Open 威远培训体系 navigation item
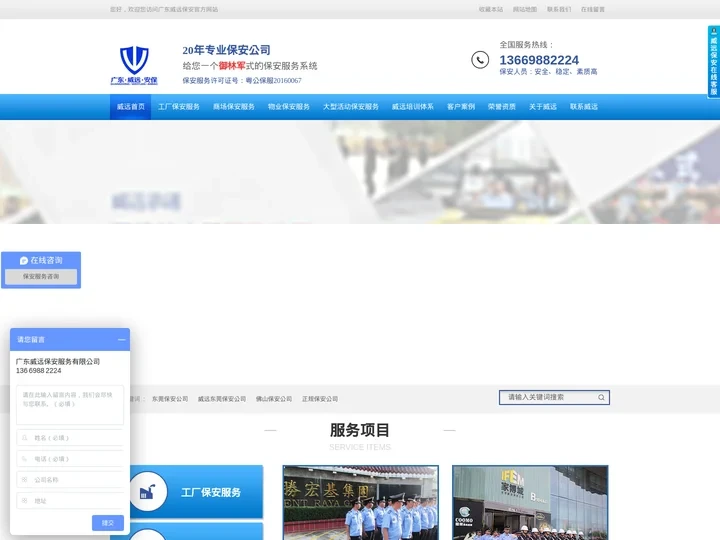720x540 pixels. tap(413, 107)
